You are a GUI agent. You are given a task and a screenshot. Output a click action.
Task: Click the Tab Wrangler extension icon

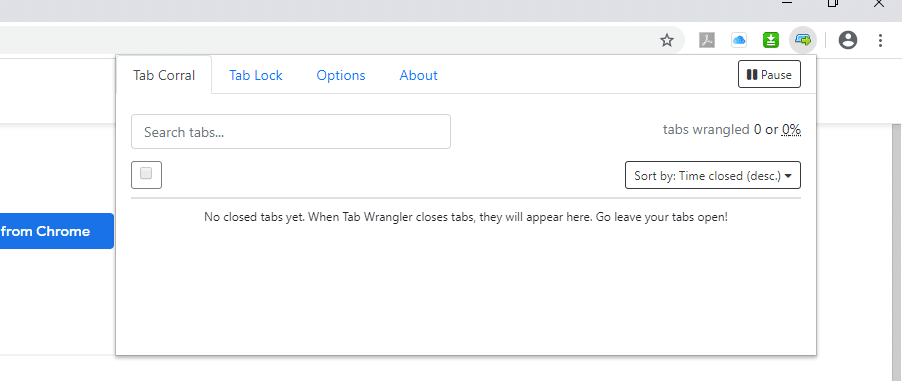click(802, 40)
